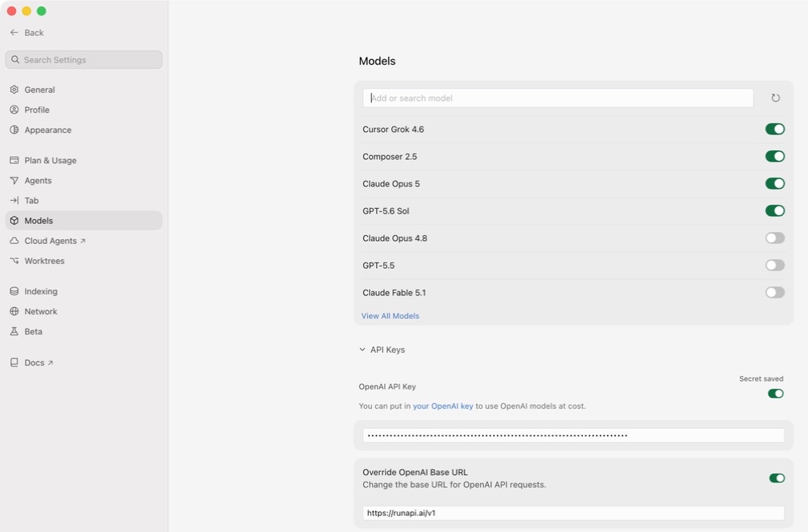
Task: Click the Docs book icon
Action: point(14,363)
